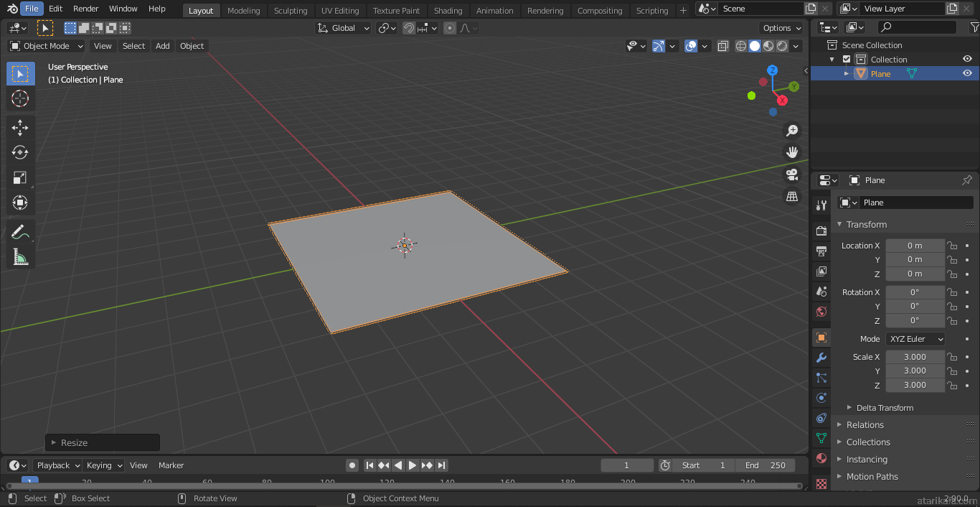Toggle X-ray display mode
This screenshot has height=507, width=980.
click(x=722, y=46)
